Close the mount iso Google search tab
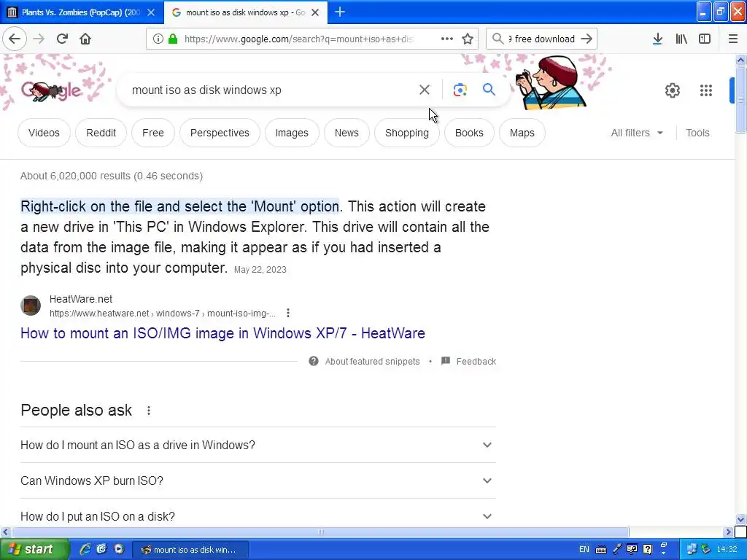This screenshot has height=560, width=747. 315,12
